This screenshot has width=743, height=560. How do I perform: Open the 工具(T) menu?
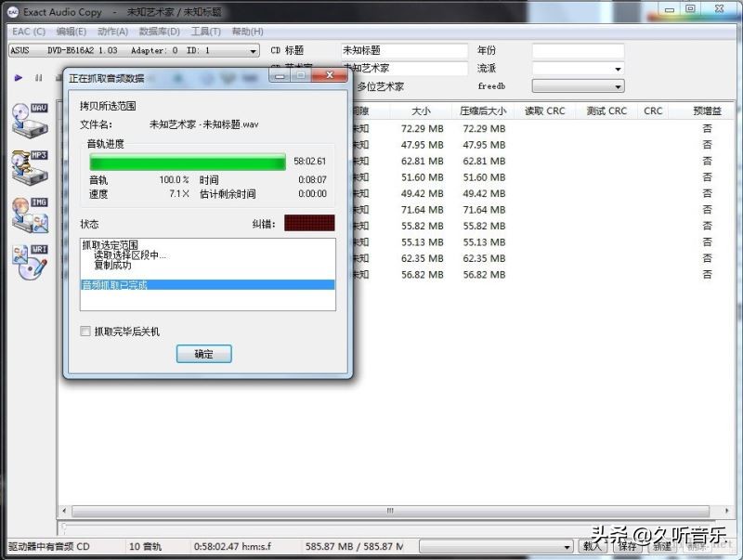(x=205, y=32)
